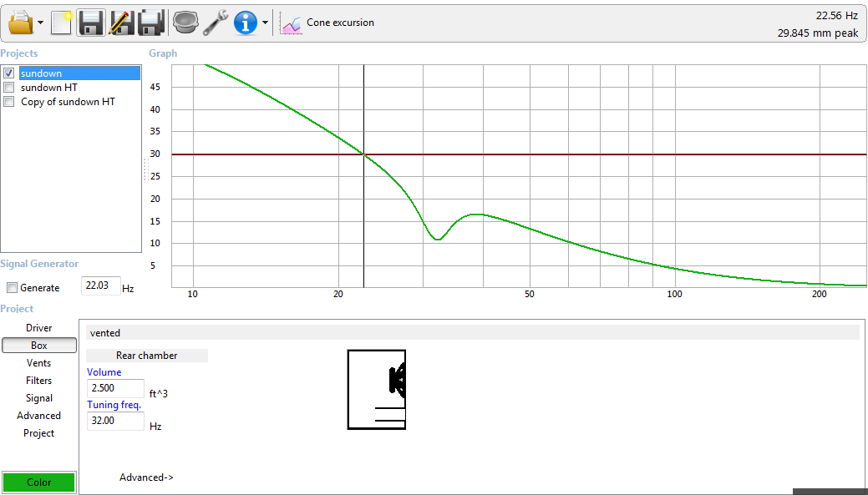This screenshot has width=868, height=495.
Task: Click the Cone excursion graph selector icon
Action: 292,23
